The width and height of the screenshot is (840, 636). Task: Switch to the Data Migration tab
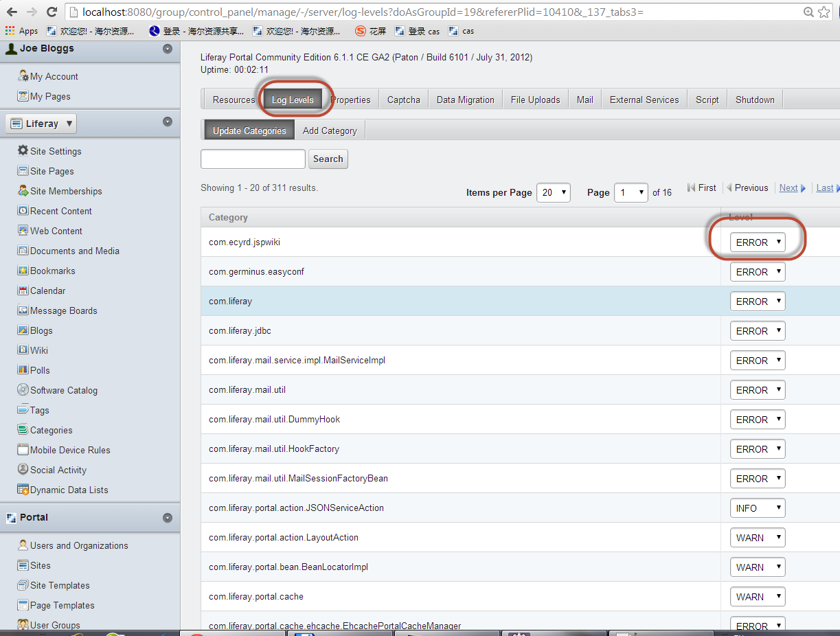pos(466,100)
